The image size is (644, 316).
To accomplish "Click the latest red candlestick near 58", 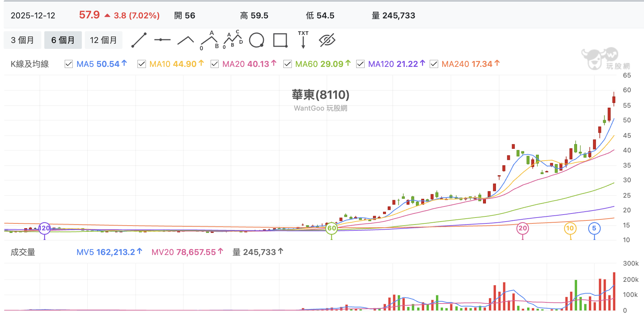I will pyautogui.click(x=614, y=99).
